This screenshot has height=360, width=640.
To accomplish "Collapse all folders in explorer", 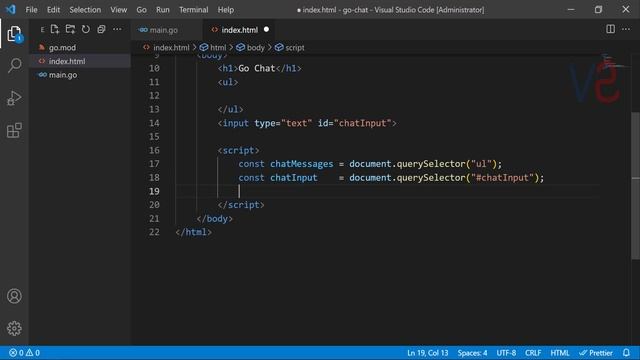I will coord(101,29).
